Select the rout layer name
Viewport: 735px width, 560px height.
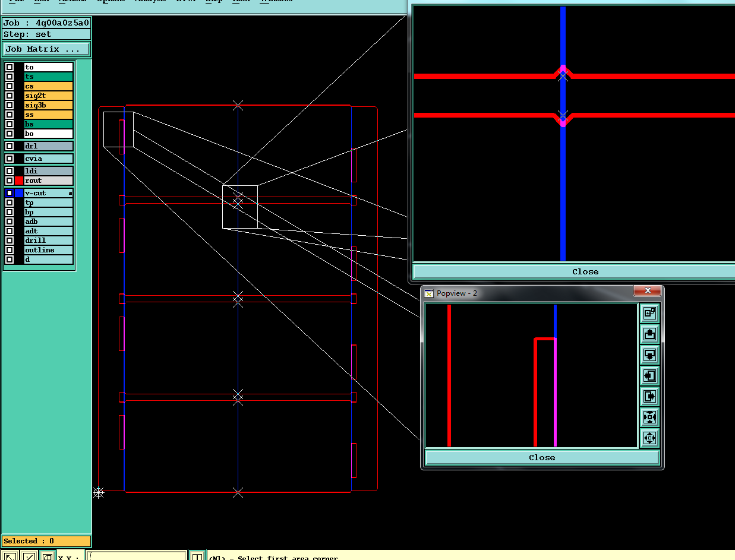pyautogui.click(x=49, y=181)
